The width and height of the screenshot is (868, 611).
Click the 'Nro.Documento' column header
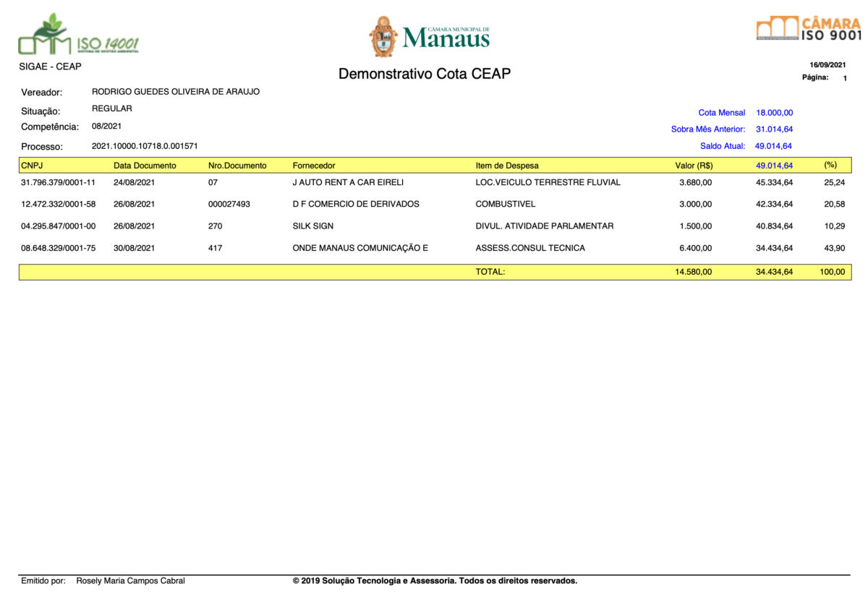(x=237, y=166)
